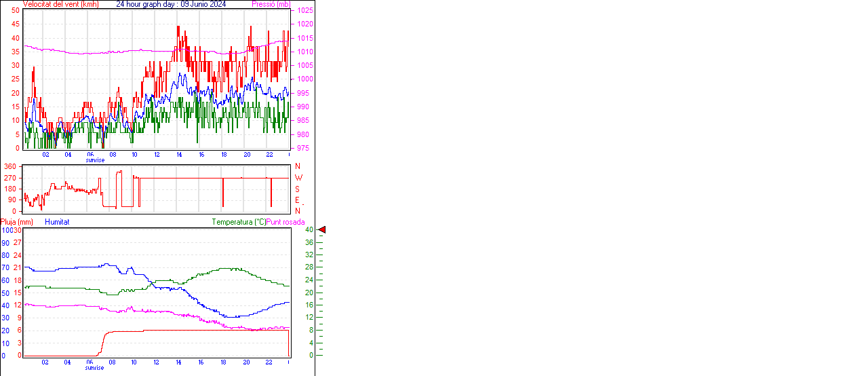This screenshot has height=376, width=868.
Task: Click the 'Velocitat del vent (kmh)' label
Action: tap(60, 4)
